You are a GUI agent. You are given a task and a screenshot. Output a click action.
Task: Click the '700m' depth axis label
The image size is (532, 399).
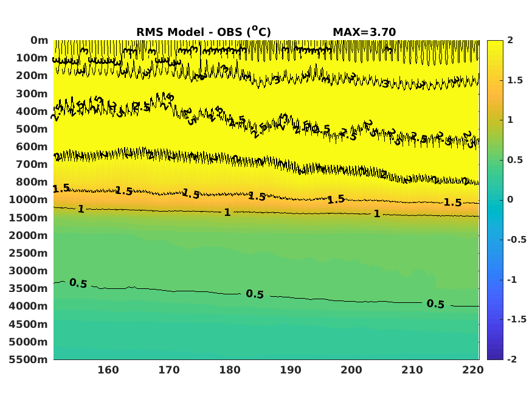click(x=32, y=164)
